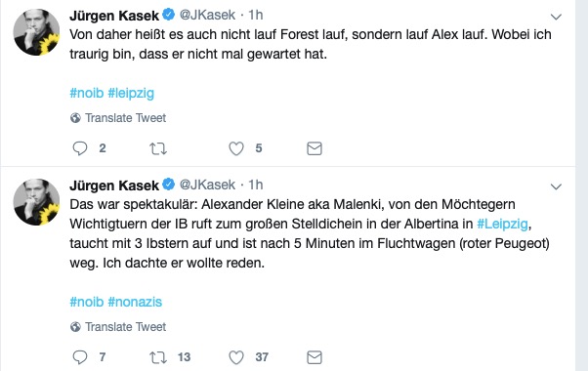Open the #leipzig hashtag in first tweet
Image resolution: width=588 pixels, height=371 pixels.
point(131,93)
